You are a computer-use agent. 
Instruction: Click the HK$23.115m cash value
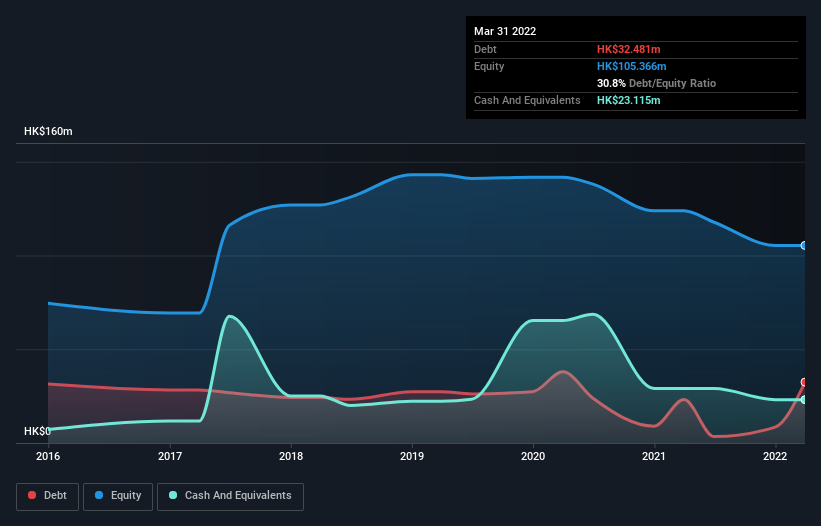pyautogui.click(x=628, y=100)
